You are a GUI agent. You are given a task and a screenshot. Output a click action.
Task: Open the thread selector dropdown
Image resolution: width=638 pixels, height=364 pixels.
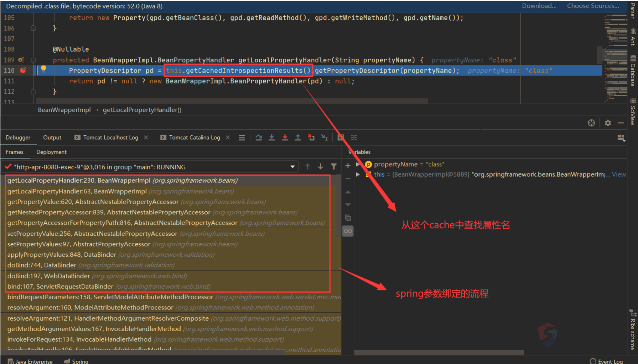point(292,167)
